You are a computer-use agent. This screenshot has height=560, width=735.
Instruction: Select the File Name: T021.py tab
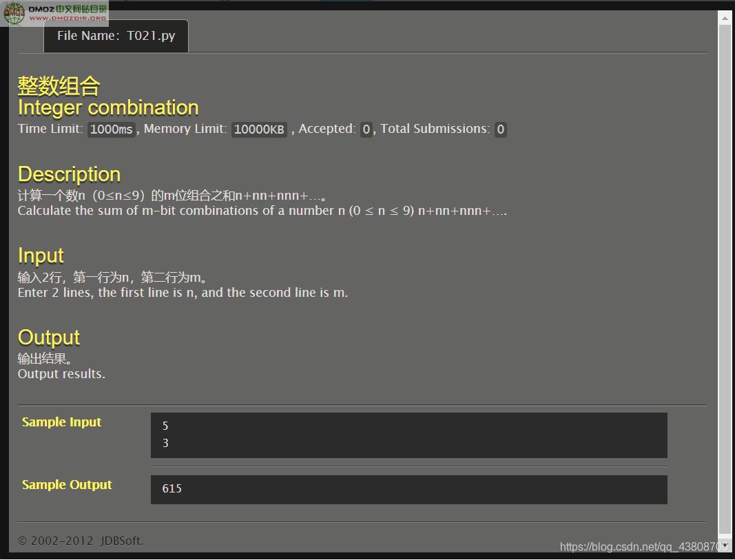click(116, 36)
